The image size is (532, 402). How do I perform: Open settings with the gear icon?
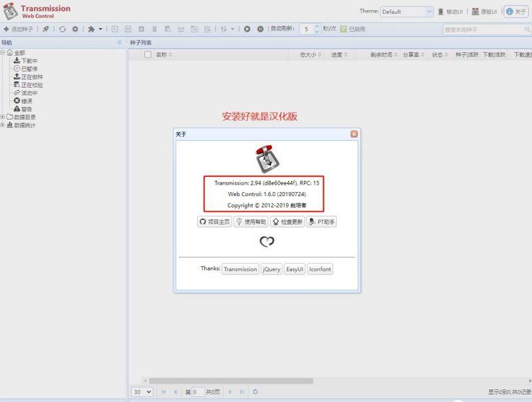(x=75, y=29)
